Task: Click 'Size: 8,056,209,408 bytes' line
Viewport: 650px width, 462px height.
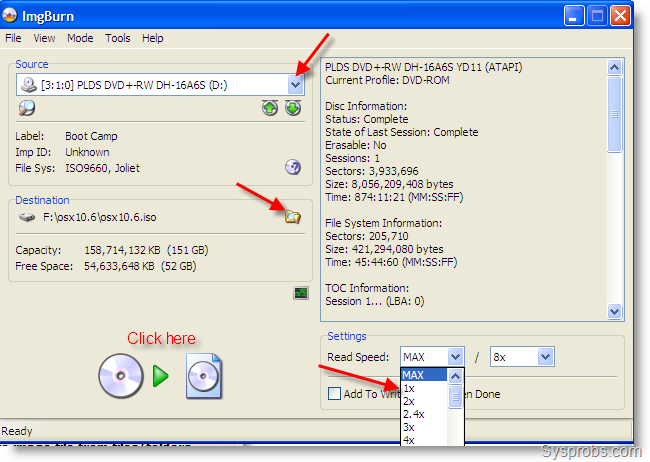Action: click(x=389, y=184)
